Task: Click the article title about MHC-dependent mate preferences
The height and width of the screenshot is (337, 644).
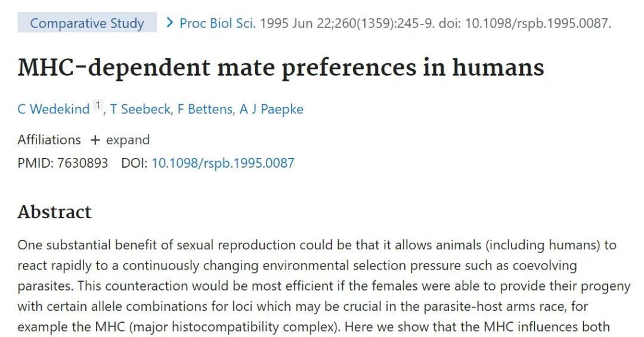Action: (x=281, y=67)
